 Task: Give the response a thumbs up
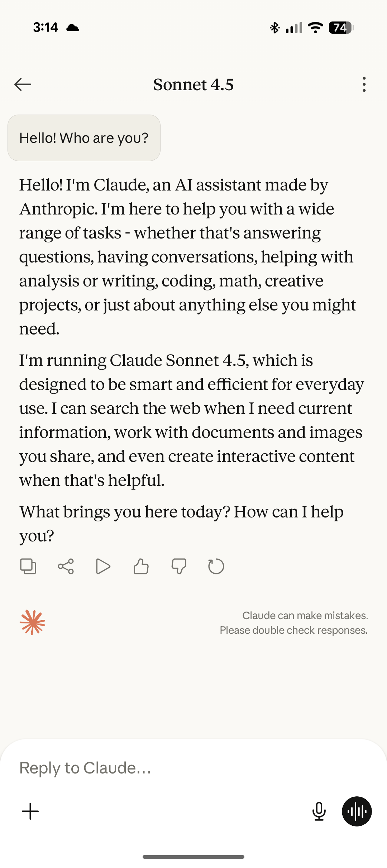141,566
